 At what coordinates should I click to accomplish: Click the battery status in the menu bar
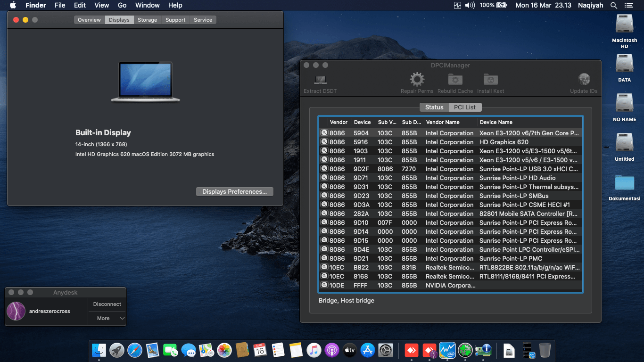[493, 5]
